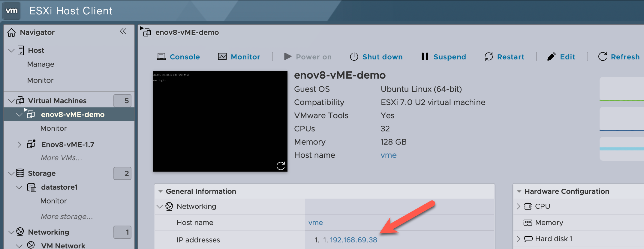Click the datastore1 icon
This screenshot has height=249, width=644.
(x=32, y=187)
